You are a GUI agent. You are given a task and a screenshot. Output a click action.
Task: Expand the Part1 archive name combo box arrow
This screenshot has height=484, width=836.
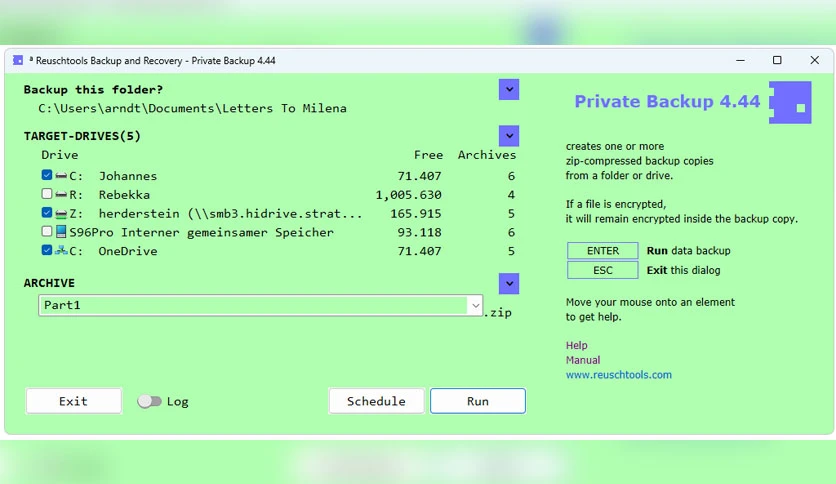pos(475,305)
